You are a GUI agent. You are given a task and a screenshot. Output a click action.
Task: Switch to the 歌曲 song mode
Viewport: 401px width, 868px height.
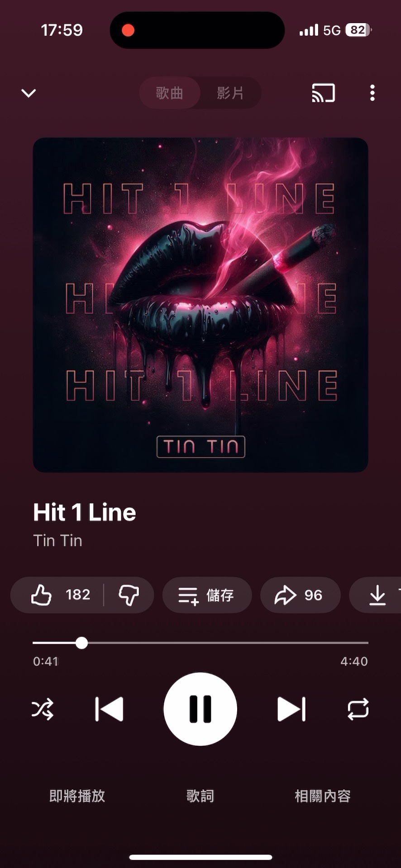click(x=170, y=93)
